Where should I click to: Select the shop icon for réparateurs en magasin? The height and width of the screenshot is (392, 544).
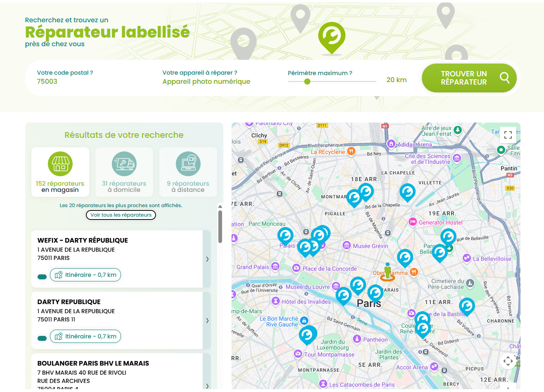[60, 164]
